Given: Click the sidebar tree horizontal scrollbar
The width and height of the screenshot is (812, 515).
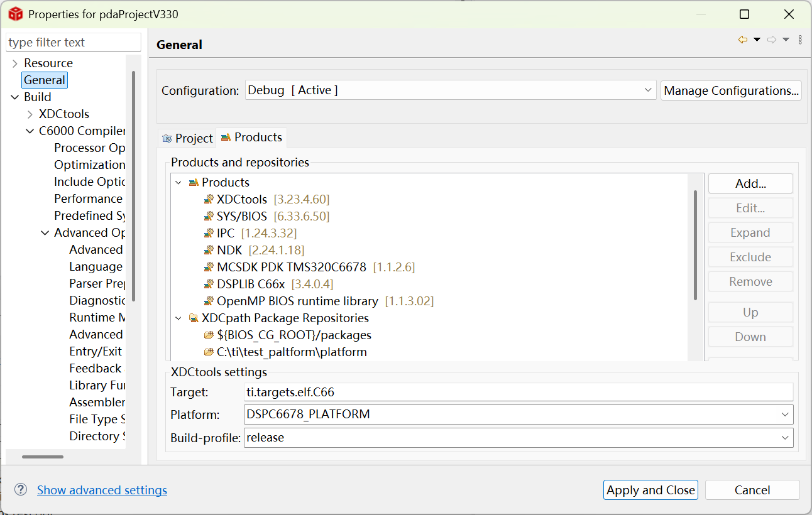Looking at the screenshot, I should pyautogui.click(x=43, y=457).
